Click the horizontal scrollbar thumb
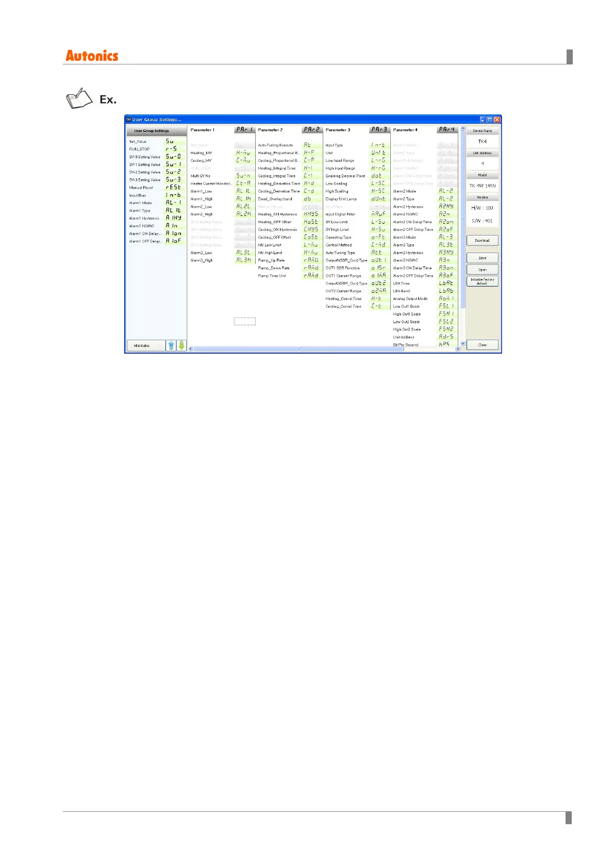614x868 pixels. pyautogui.click(x=298, y=349)
